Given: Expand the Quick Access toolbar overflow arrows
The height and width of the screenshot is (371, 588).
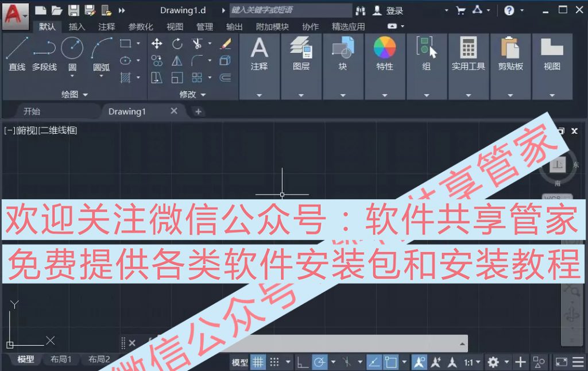Looking at the screenshot, I should (x=122, y=10).
